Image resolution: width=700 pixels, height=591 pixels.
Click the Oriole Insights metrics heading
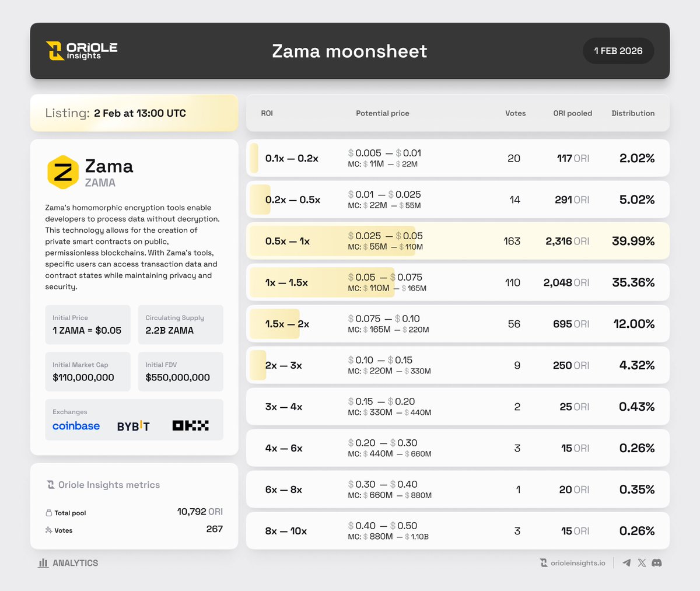click(109, 485)
